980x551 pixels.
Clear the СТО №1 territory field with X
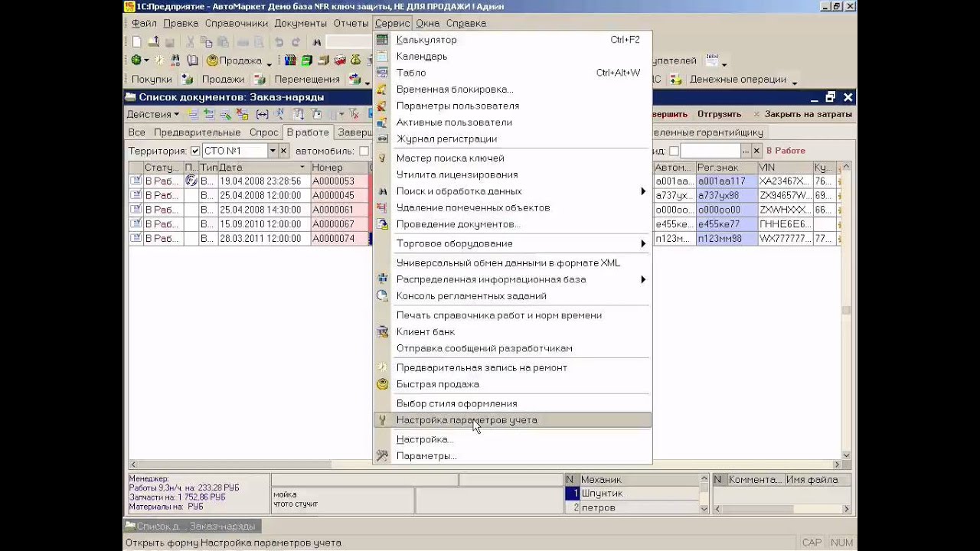(x=283, y=152)
